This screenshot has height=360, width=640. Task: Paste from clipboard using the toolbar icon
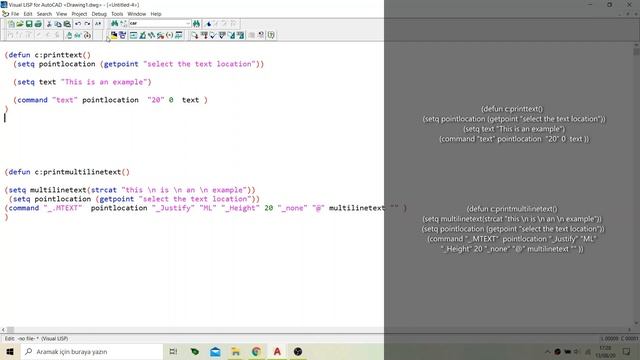pos(67,24)
